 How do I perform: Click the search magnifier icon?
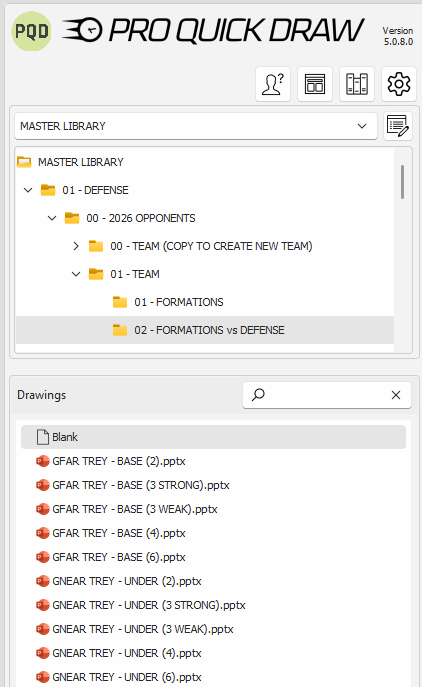point(258,395)
